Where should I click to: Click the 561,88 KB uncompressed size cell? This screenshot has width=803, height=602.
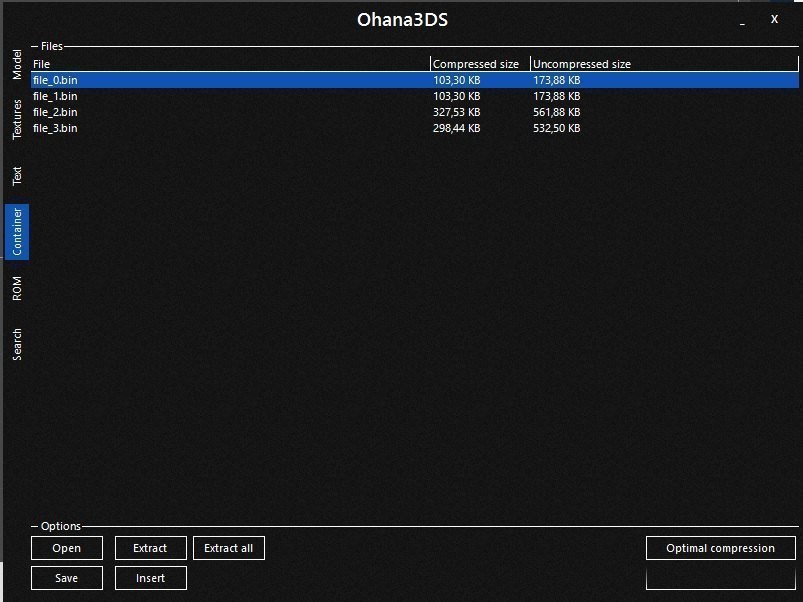557,112
